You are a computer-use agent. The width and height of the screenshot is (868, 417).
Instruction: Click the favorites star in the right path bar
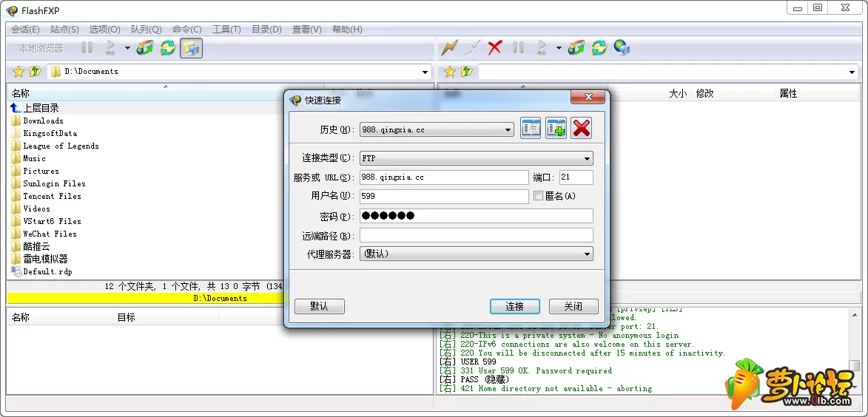[449, 71]
